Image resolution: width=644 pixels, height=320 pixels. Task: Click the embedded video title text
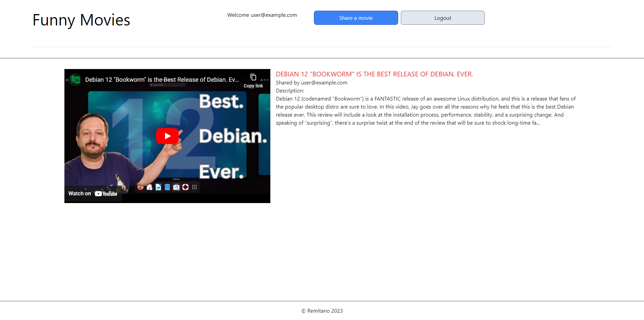coord(162,80)
